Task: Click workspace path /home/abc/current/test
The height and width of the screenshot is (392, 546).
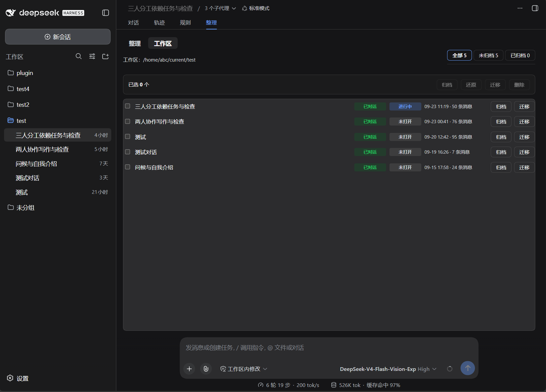Action: [169, 60]
